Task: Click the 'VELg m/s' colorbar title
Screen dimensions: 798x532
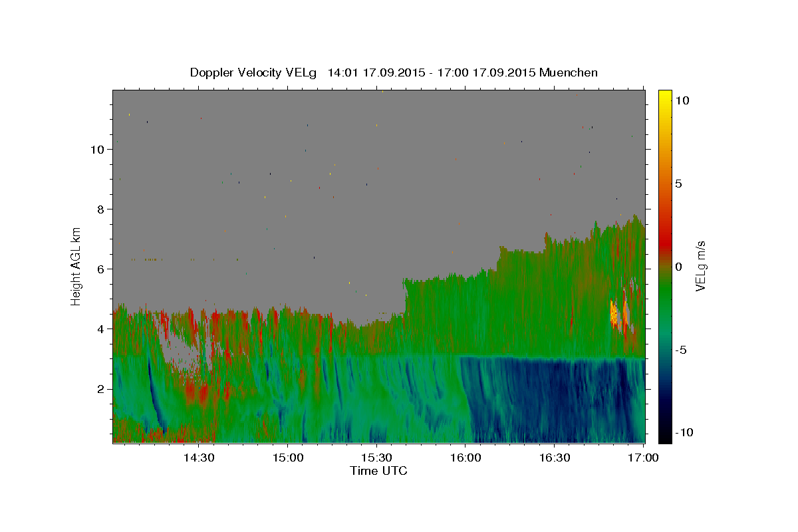Action: pyautogui.click(x=700, y=266)
